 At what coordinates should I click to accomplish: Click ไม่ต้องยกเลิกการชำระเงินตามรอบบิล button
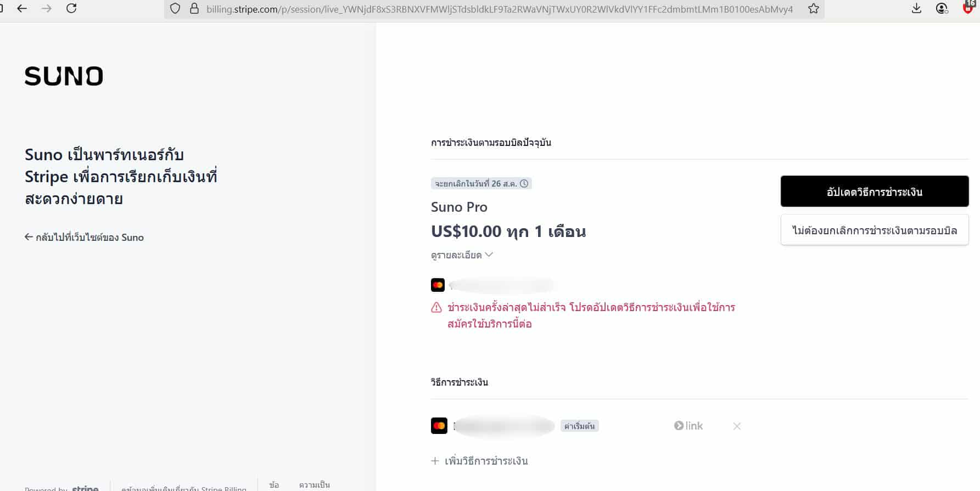tap(875, 230)
